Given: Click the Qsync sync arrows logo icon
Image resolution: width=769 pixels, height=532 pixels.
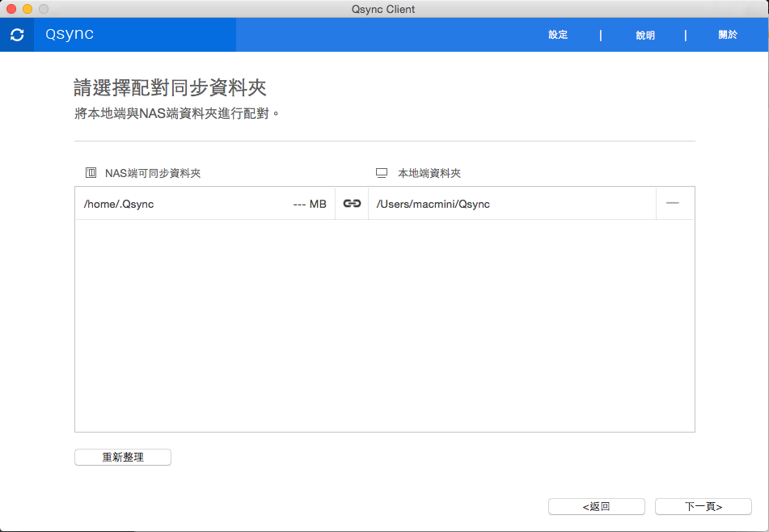Looking at the screenshot, I should (x=17, y=35).
